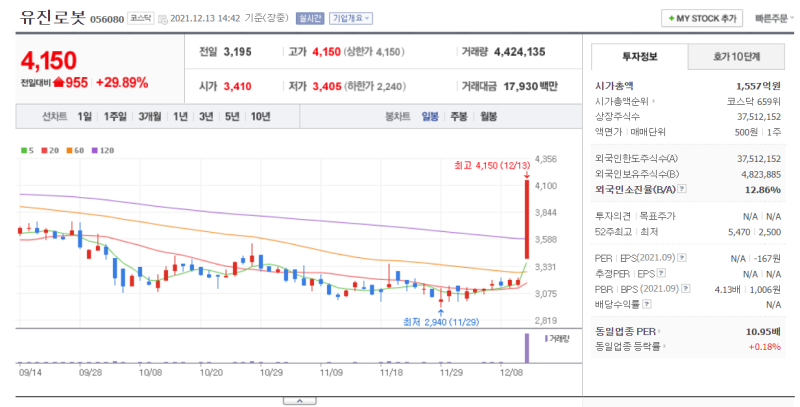
Task: Click the stock name 유진로봇
Action: tap(53, 18)
